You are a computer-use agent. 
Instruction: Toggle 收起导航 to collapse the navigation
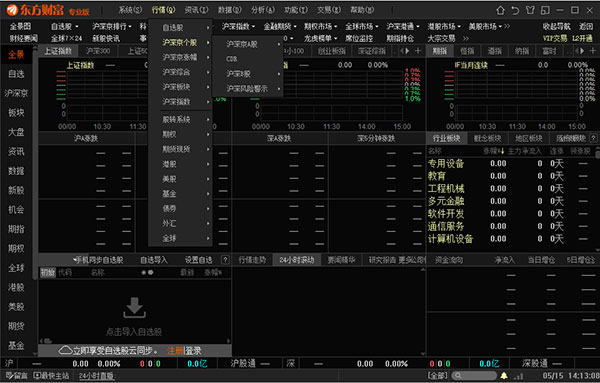coord(556,26)
